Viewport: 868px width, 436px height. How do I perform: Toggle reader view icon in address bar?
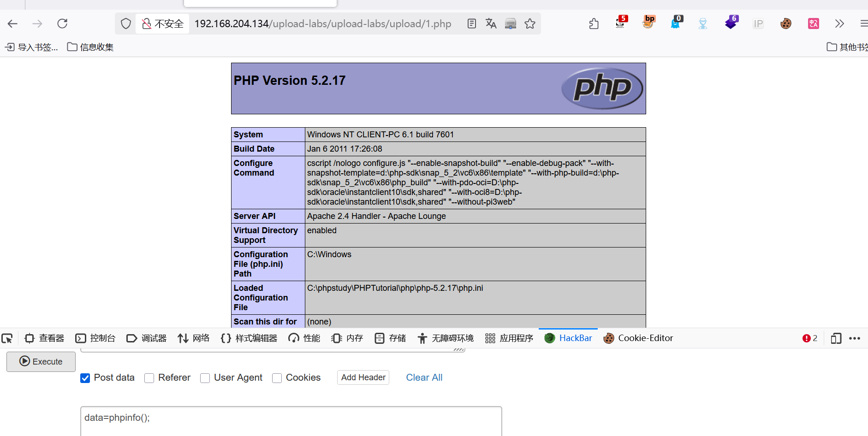coord(471,24)
